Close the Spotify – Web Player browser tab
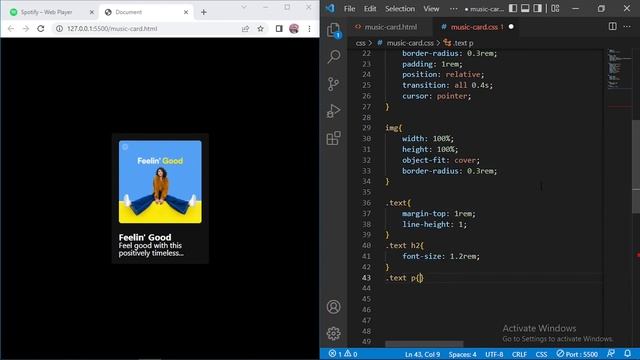Image resolution: width=640 pixels, height=360 pixels. [92, 12]
